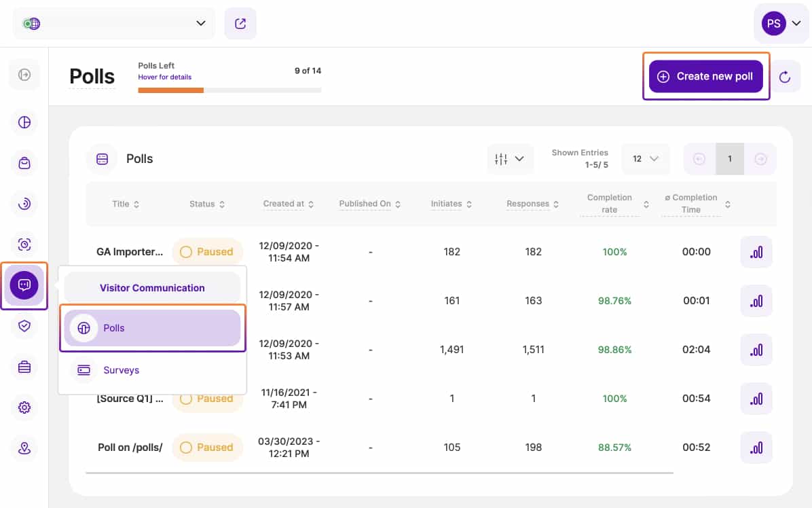Click the Create new poll button
The height and width of the screenshot is (508, 812).
click(x=705, y=77)
